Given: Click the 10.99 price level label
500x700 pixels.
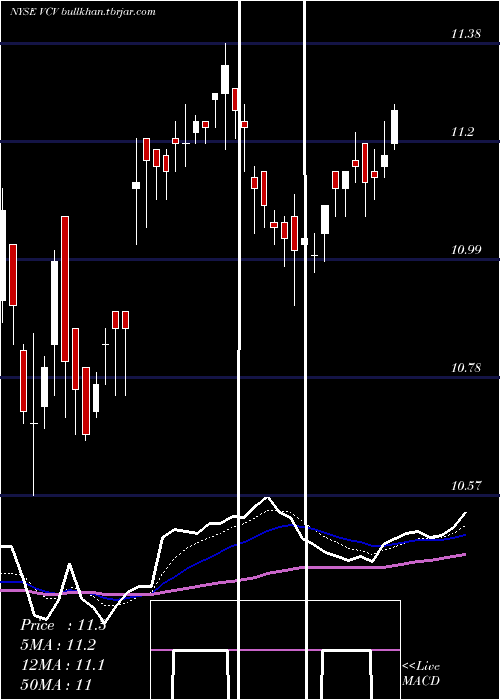Looking at the screenshot, I should tap(466, 250).
